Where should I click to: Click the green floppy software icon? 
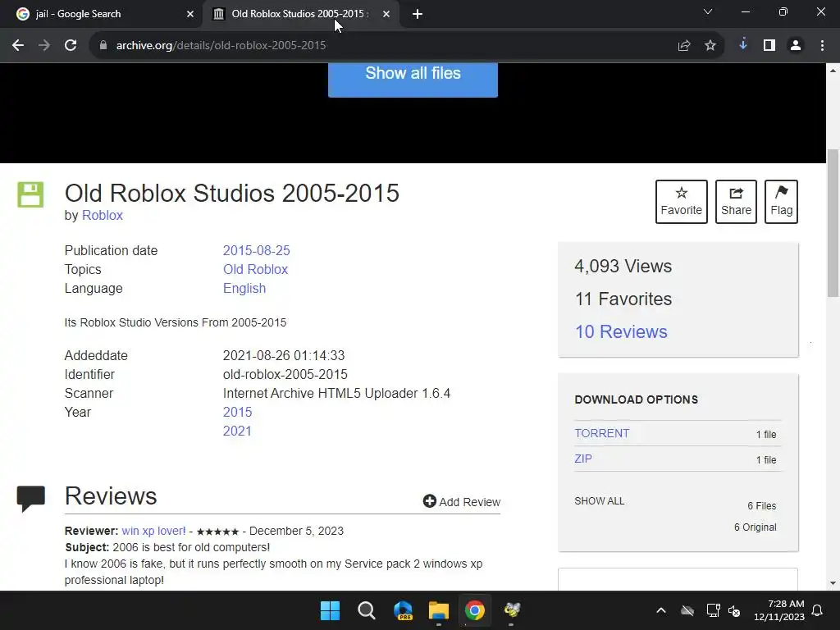(x=30, y=194)
